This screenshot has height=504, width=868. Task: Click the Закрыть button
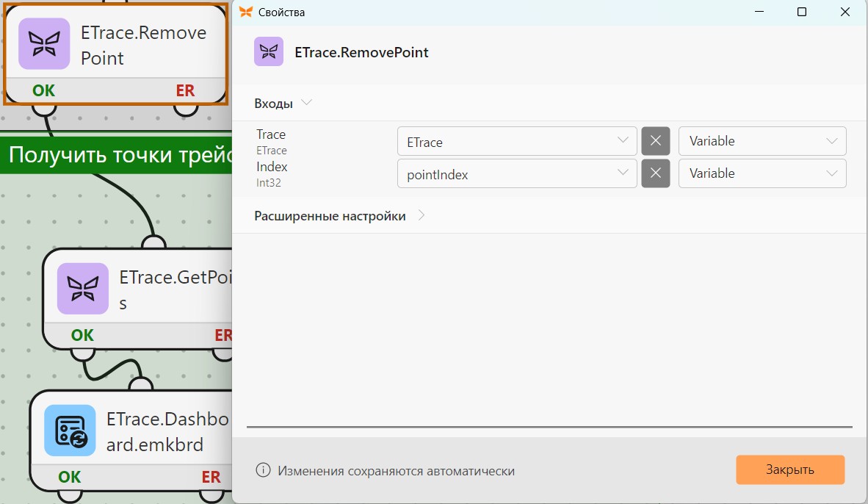790,469
